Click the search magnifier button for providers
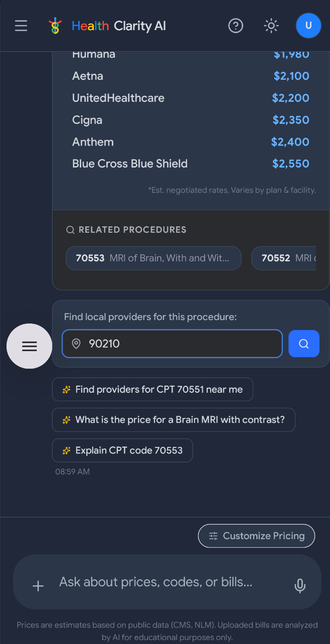Viewport: 330px width, 644px height. (x=304, y=344)
